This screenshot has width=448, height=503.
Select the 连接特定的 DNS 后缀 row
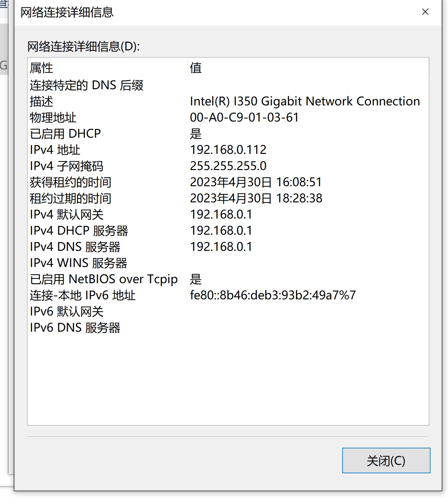point(86,85)
